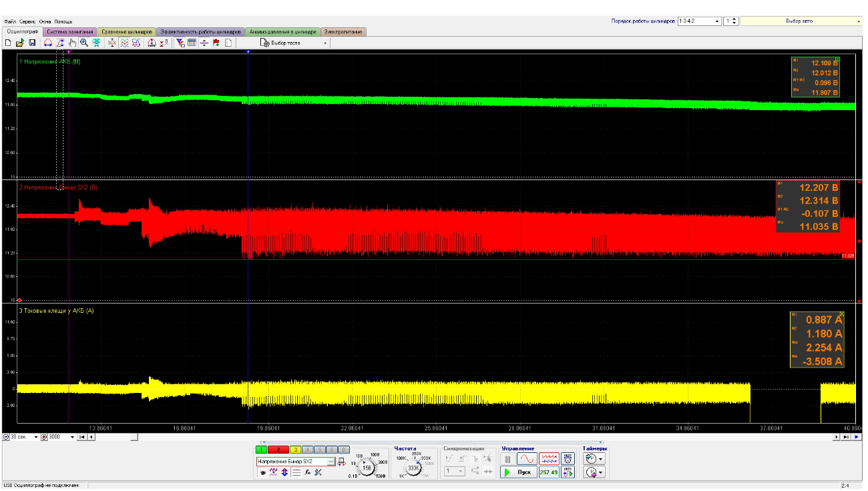Click the save file floppy icon
Screen dimensions: 868x491
(31, 43)
